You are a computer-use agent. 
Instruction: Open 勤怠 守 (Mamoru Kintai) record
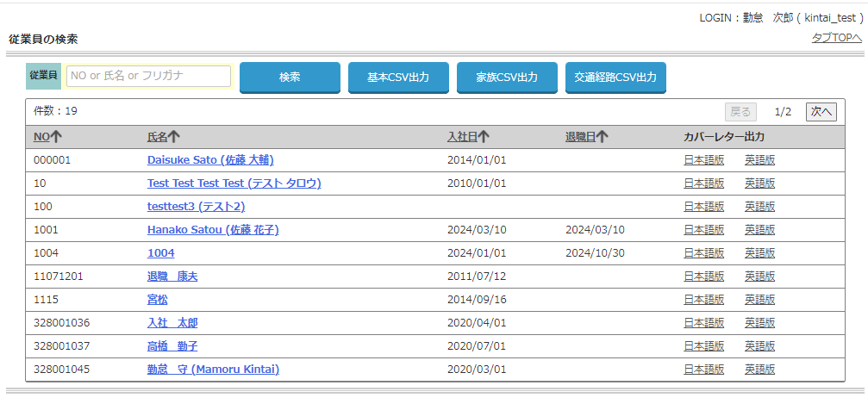pyautogui.click(x=213, y=370)
